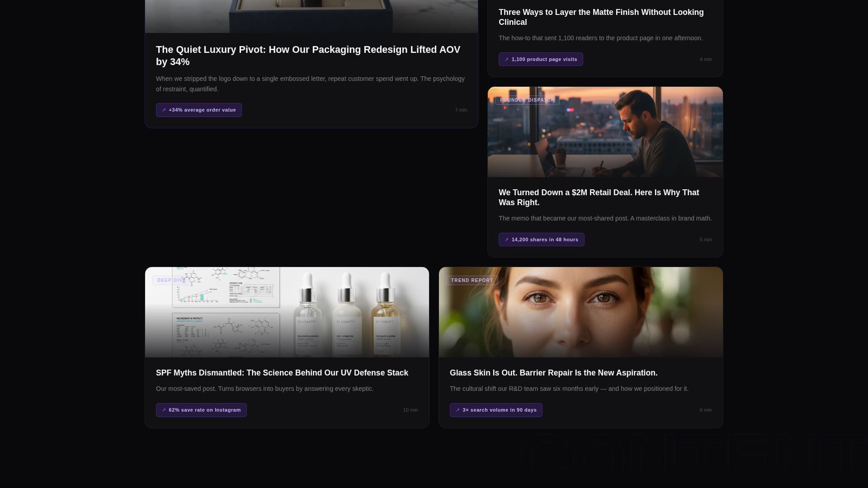The image size is (868, 488).
Task: Open the 'Glass Skin Is Out' article headline
Action: [x=553, y=373]
